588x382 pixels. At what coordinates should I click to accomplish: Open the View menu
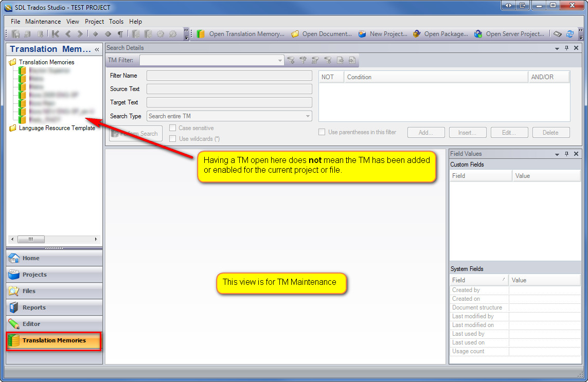(x=73, y=22)
